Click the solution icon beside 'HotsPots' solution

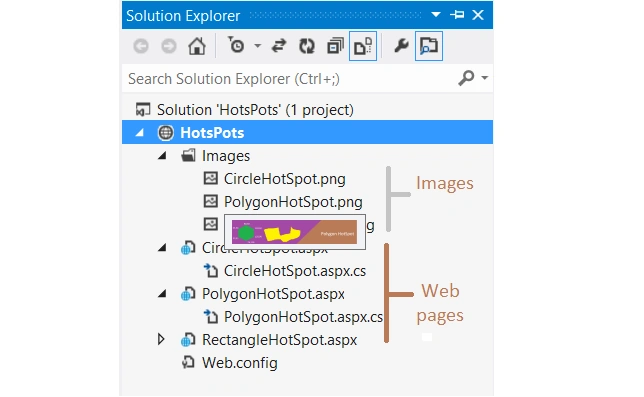point(143,110)
